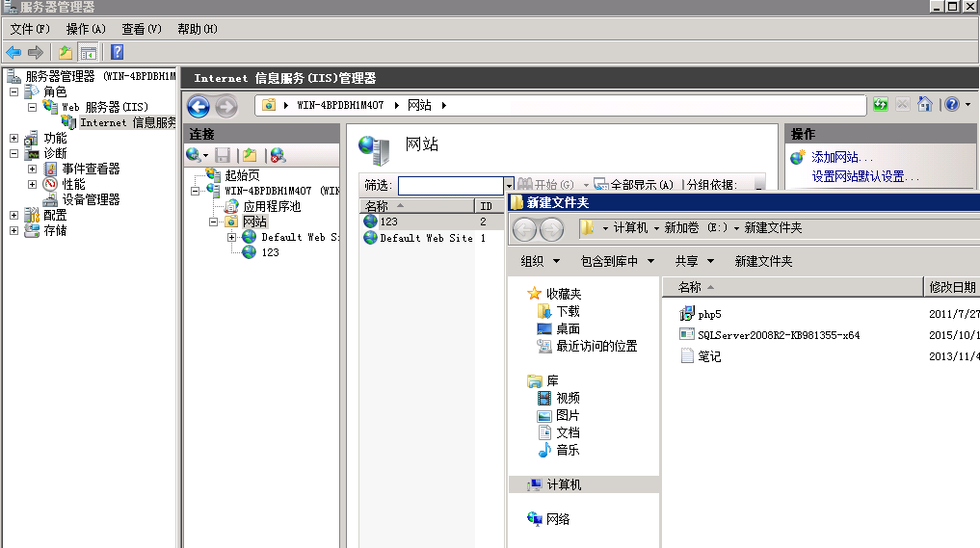Open the 文件(F) menu

(x=29, y=29)
